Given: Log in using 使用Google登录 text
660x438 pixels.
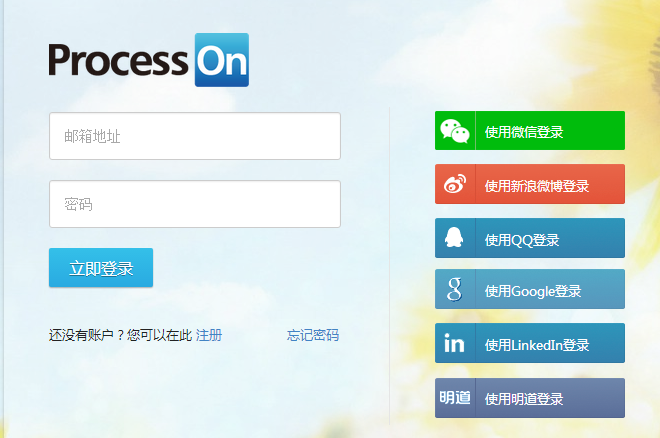Looking at the screenshot, I should click(x=532, y=291).
